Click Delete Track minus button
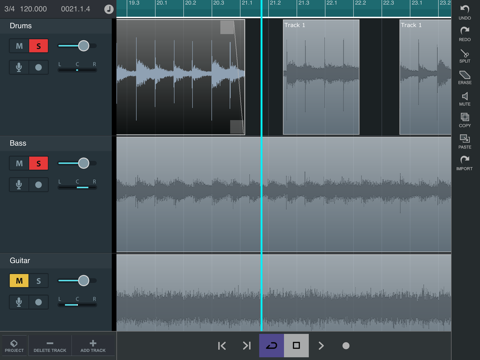 coord(50,346)
